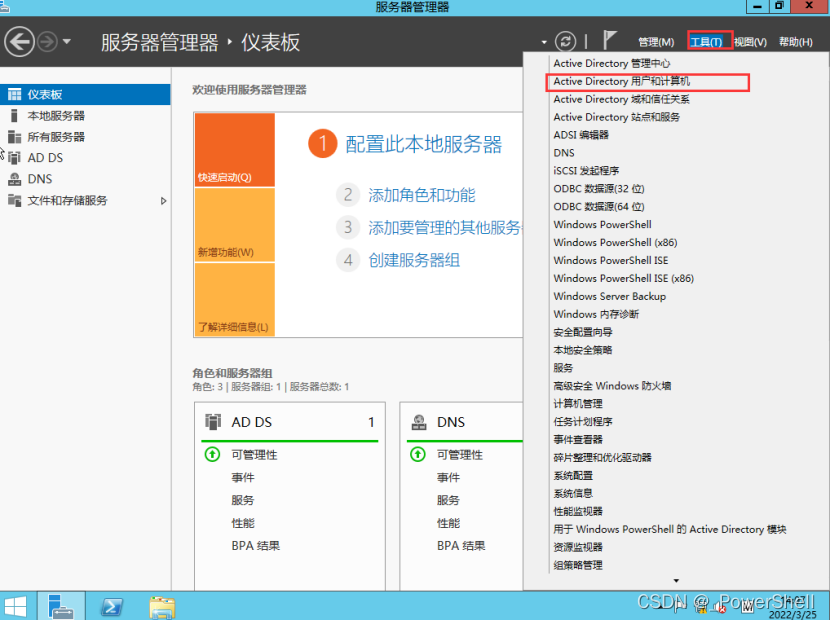Open 性能 in the DNS tile
830x621 pixels.
[x=448, y=523]
